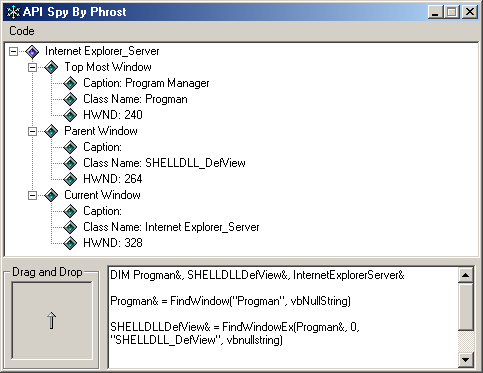Click the Progman& = FindWindow code line
Screen dimensions: 483x373
pyautogui.click(x=230, y=301)
